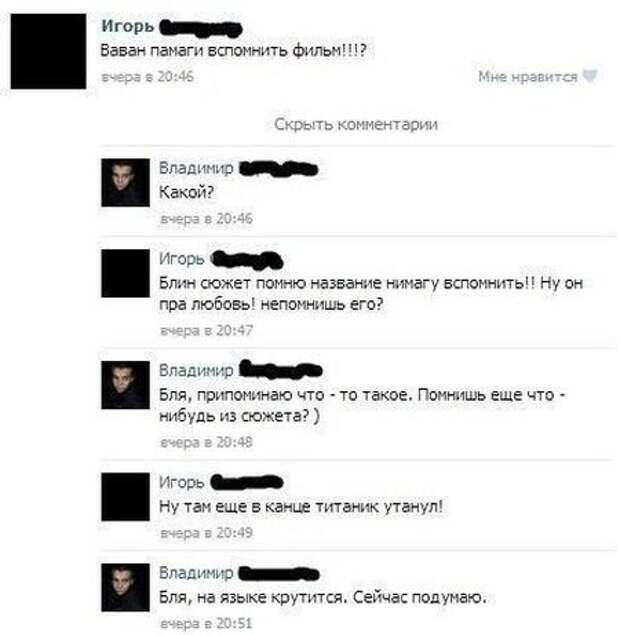
Task: Click Игорь's name above Блин сюжет comment
Action: (181, 259)
